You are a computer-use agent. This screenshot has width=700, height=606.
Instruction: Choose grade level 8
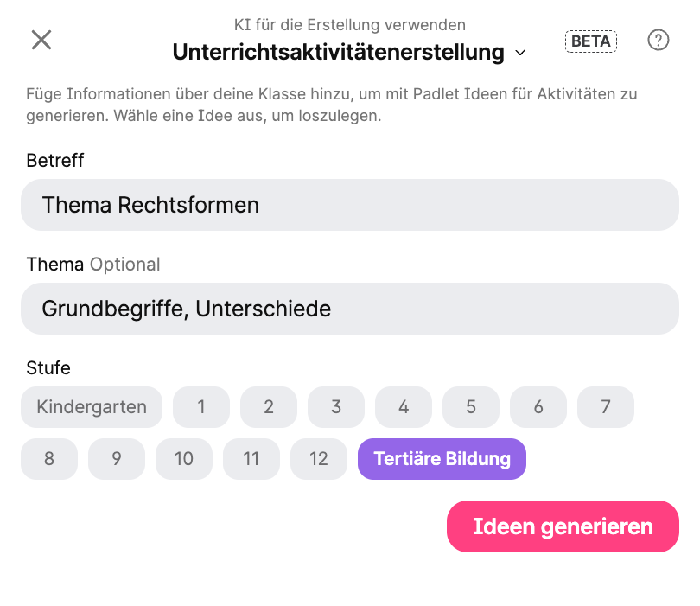pyautogui.click(x=49, y=459)
